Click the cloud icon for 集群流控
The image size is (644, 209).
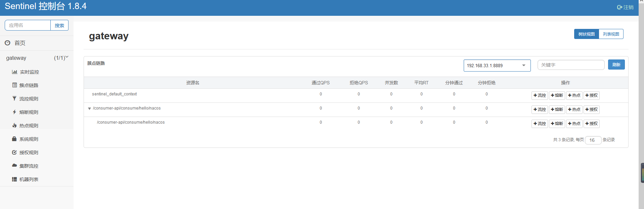click(14, 165)
